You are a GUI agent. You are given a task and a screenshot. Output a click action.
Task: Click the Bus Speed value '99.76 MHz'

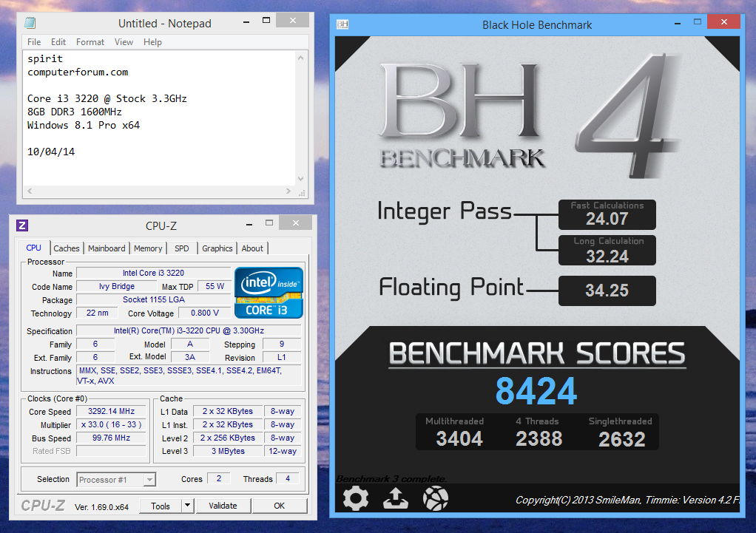(x=112, y=438)
